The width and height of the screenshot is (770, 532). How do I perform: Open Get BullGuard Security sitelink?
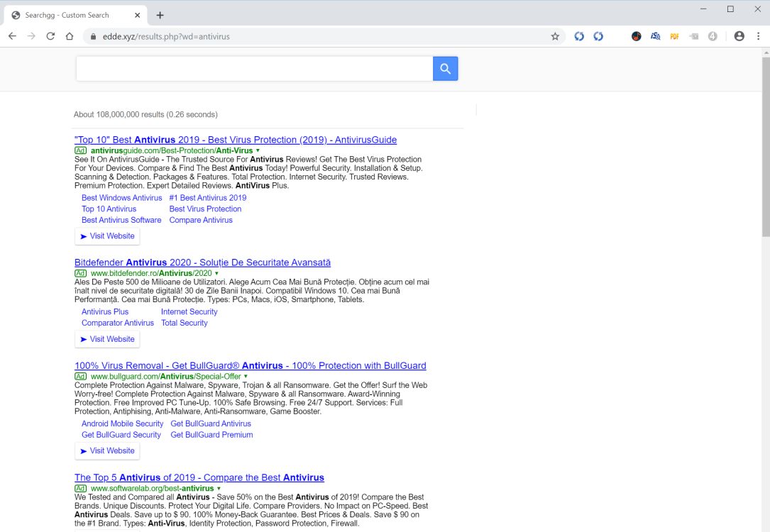click(121, 435)
